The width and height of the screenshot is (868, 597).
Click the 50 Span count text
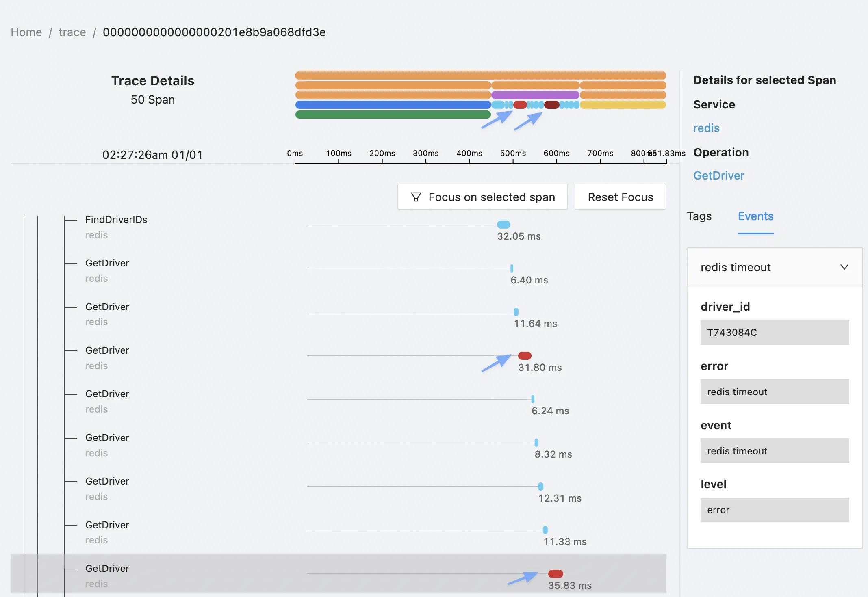pyautogui.click(x=153, y=99)
